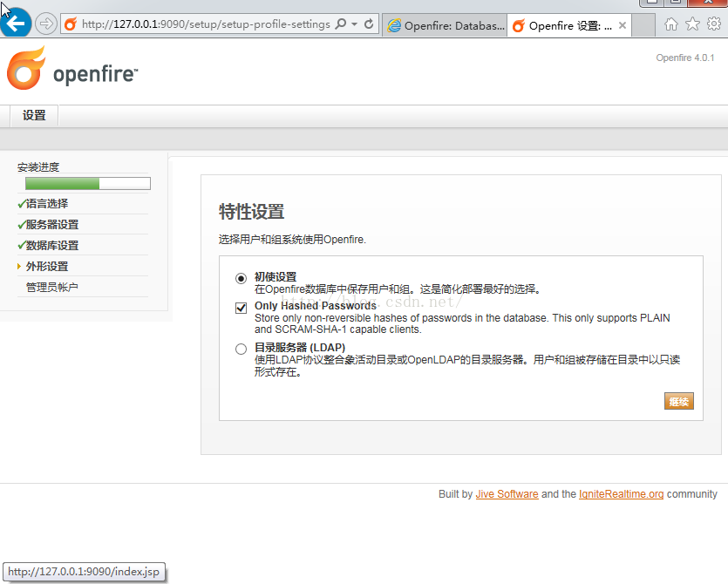Click the green checkmark beside 语言选择
This screenshot has height=584, width=728.
[x=21, y=204]
